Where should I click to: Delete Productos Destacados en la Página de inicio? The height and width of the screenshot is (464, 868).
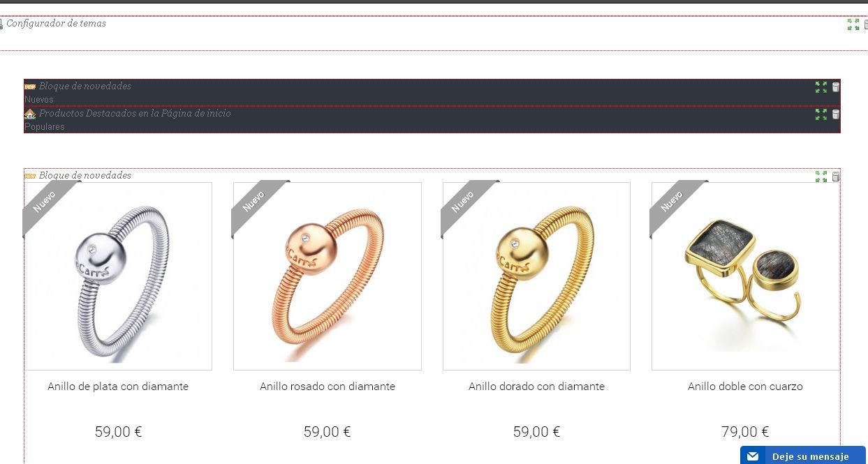pos(836,114)
